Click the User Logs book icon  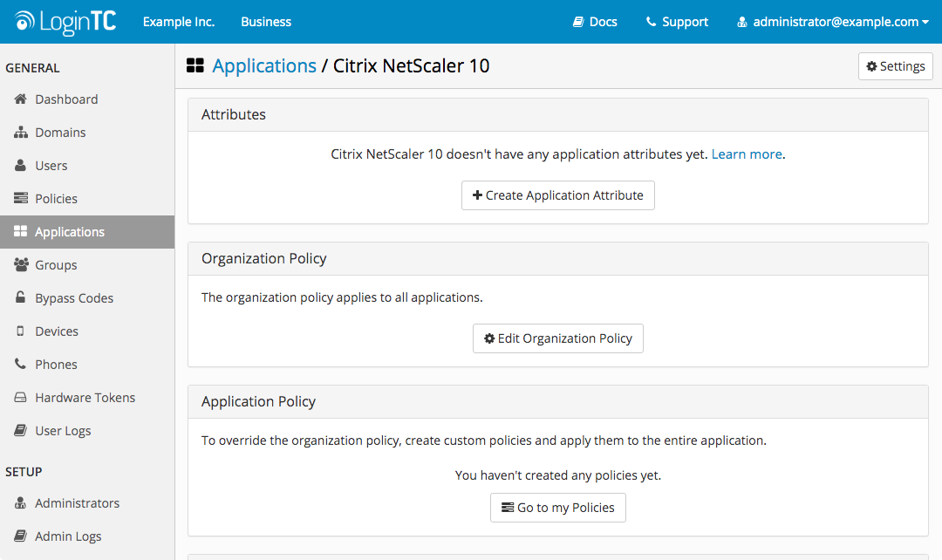coord(20,430)
